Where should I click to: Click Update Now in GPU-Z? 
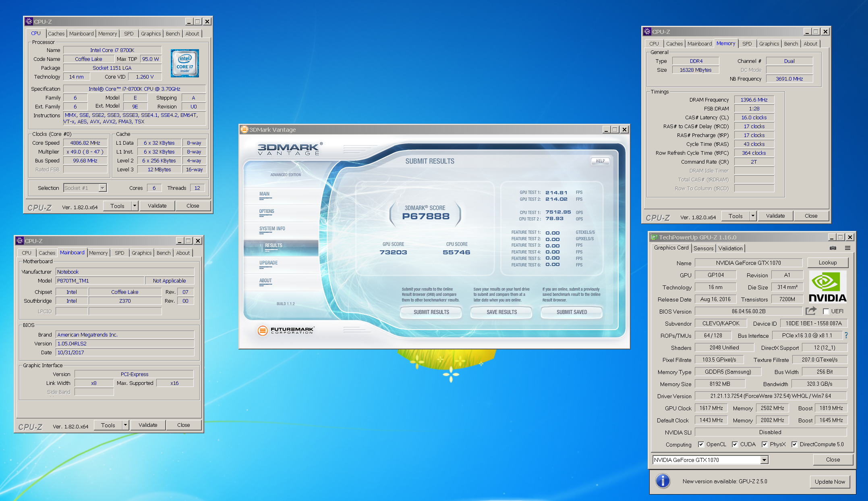[830, 481]
